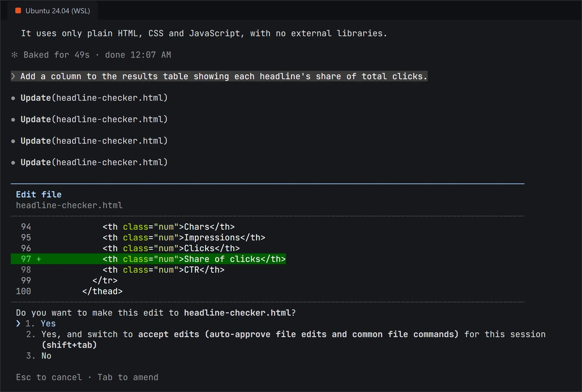
Task: Click diff line 96 with Clicks header
Action: click(131, 248)
